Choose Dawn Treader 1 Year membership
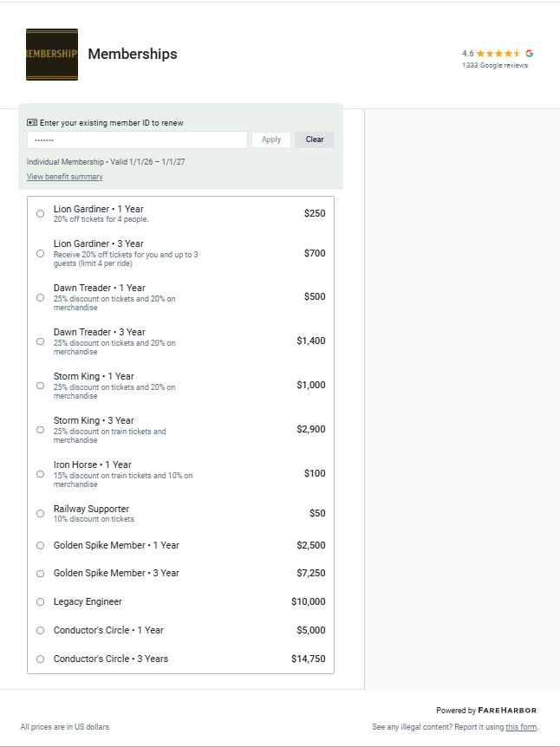This screenshot has width=560, height=747. click(x=40, y=297)
